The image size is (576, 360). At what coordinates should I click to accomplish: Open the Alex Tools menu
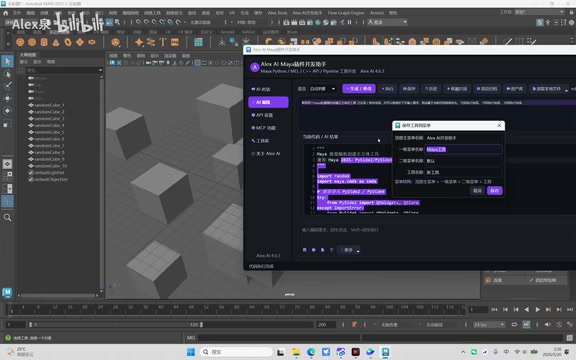click(x=277, y=13)
